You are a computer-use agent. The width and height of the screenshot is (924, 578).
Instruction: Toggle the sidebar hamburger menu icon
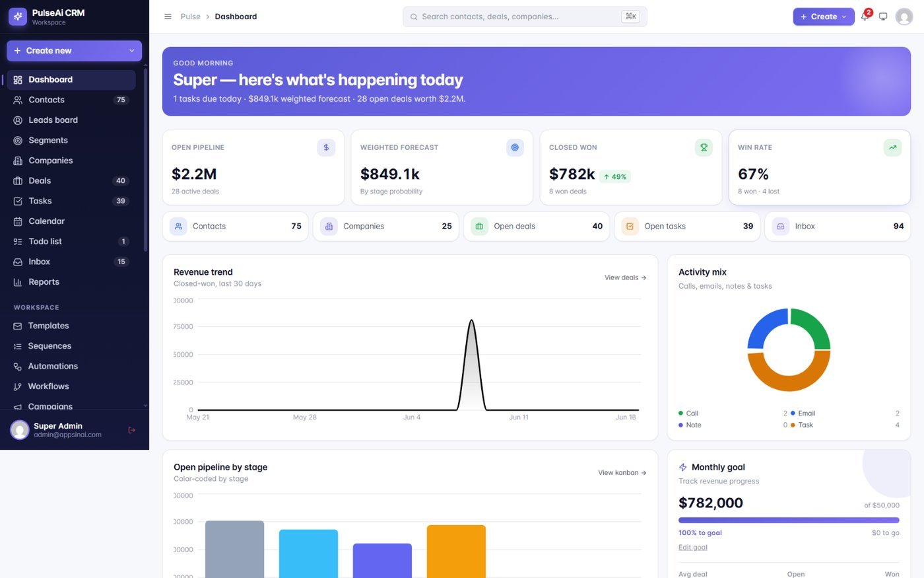tap(168, 17)
